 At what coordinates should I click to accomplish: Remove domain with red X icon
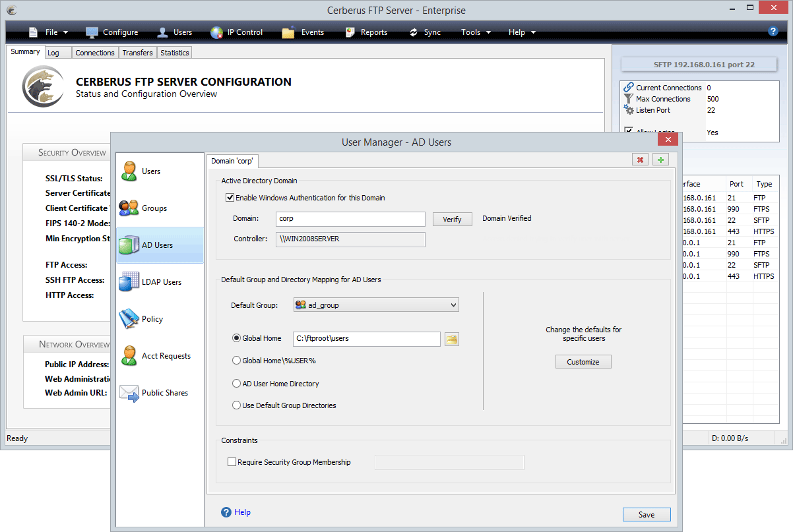pos(640,160)
